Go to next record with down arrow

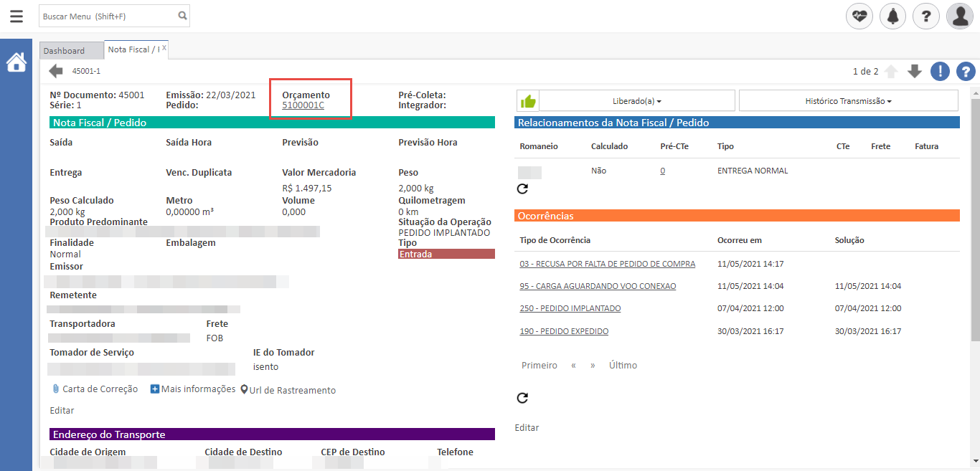point(914,71)
